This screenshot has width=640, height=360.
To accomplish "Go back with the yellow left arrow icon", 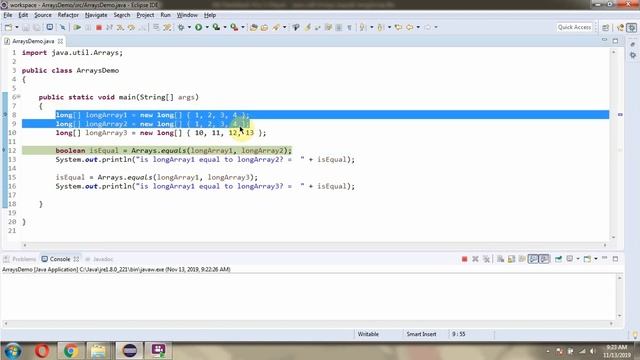I will [x=409, y=27].
